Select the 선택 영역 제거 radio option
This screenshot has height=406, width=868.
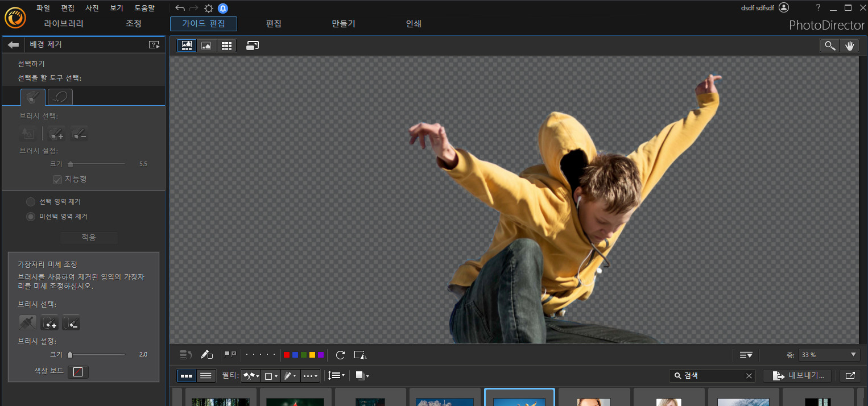coord(31,202)
